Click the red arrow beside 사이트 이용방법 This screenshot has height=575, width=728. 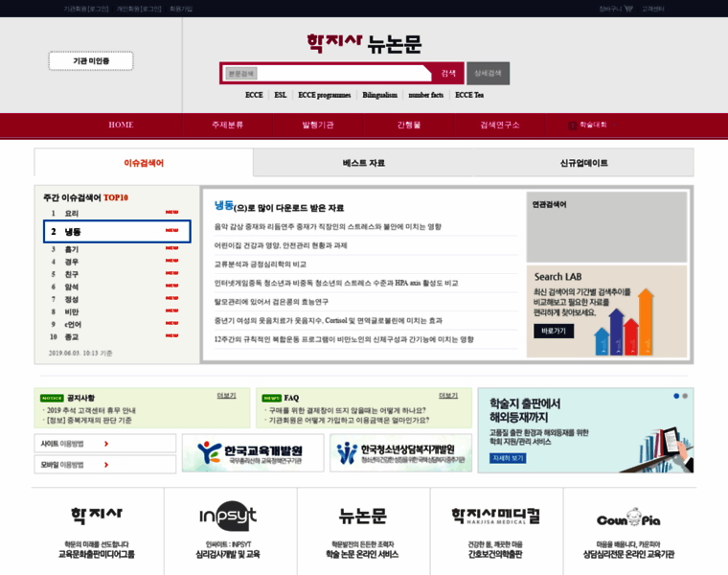coord(106,444)
